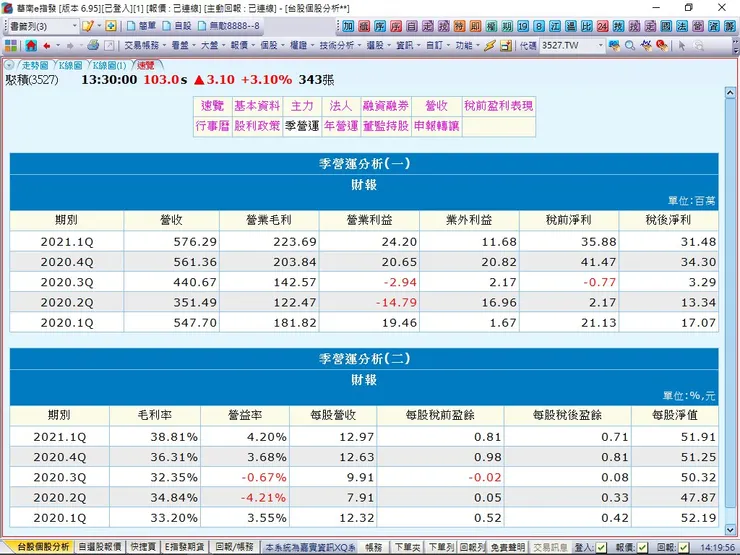Click the yellow plus add-bookmark icon

pos(111,26)
